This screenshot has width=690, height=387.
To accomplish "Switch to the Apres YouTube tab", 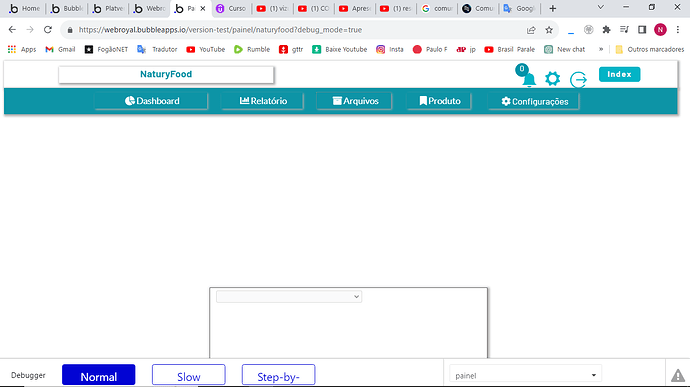I will [x=355, y=8].
